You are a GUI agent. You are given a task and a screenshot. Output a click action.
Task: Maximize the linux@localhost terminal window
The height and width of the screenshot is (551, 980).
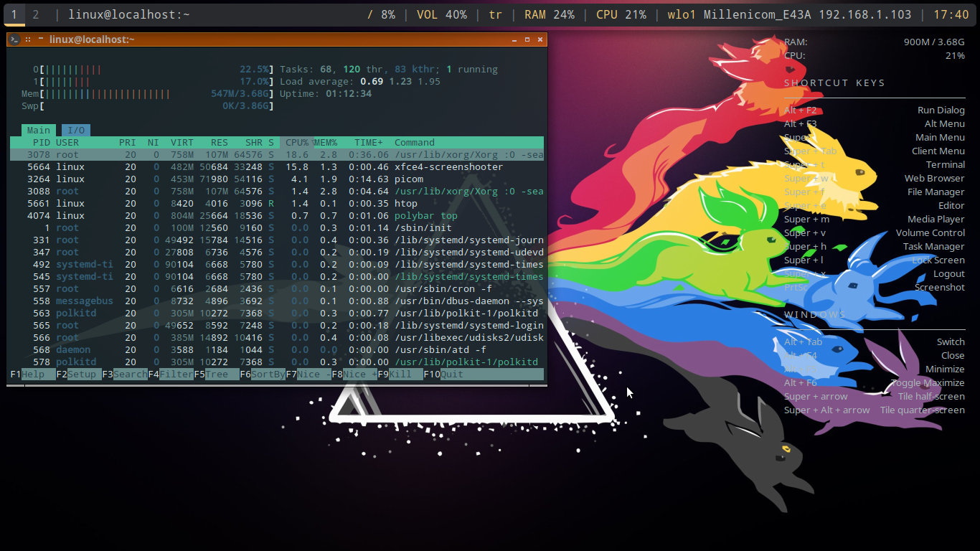(527, 39)
